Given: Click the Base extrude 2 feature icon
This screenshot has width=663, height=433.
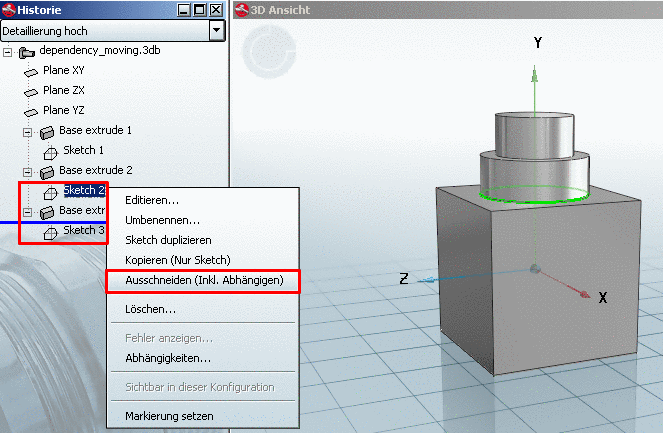Looking at the screenshot, I should coord(47,172).
